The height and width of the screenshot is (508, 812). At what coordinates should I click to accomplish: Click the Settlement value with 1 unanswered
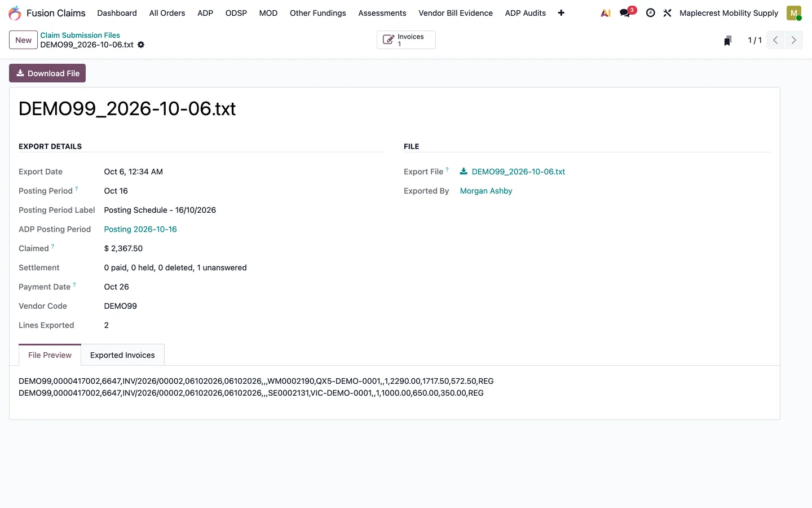click(175, 268)
